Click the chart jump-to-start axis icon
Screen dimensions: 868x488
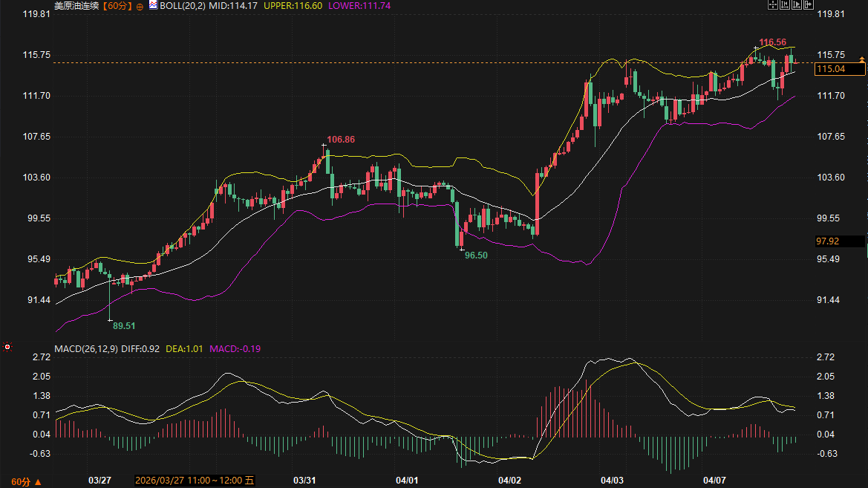click(x=785, y=4)
